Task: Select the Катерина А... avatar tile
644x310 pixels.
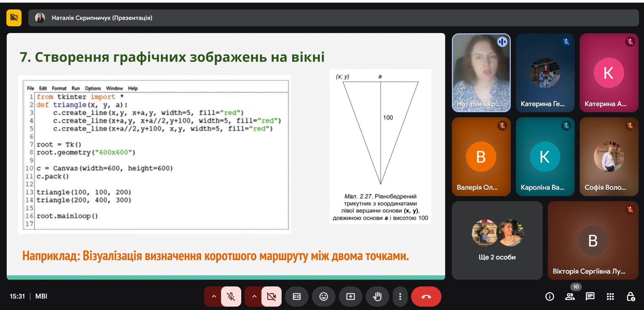Action: [x=609, y=73]
